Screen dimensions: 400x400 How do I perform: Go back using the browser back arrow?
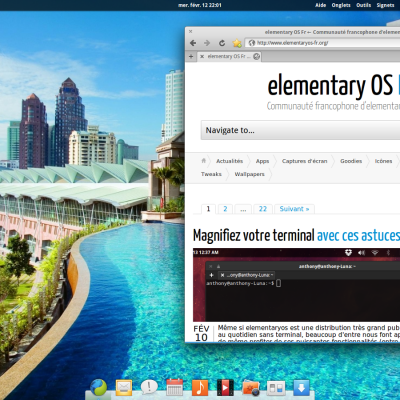tap(193, 43)
